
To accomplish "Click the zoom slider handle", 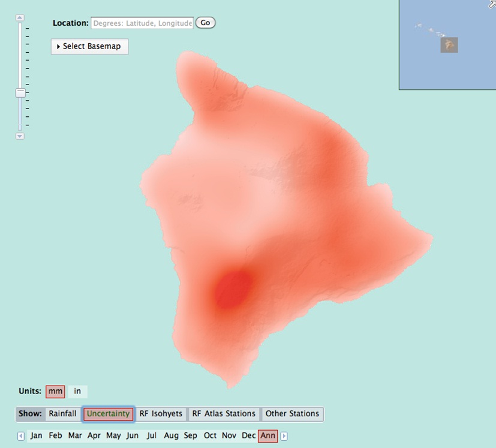I will [x=20, y=93].
